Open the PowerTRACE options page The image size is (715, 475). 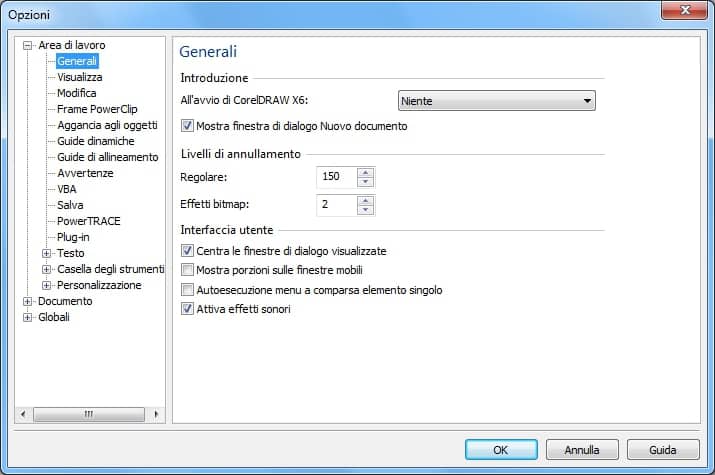coord(88,221)
